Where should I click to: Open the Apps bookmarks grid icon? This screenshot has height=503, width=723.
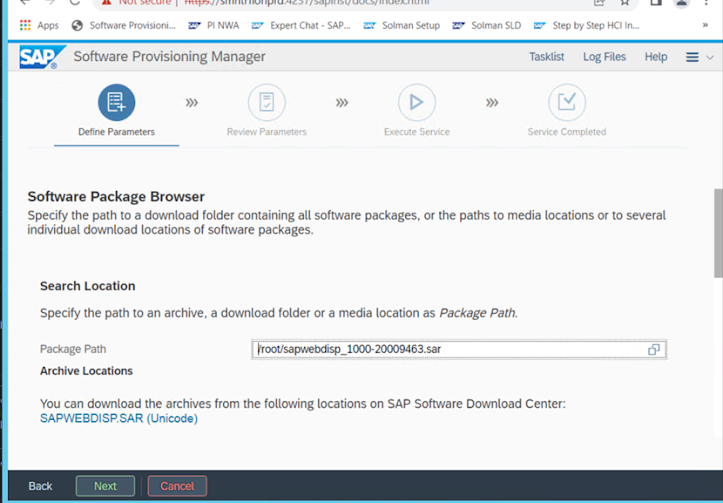tap(25, 25)
